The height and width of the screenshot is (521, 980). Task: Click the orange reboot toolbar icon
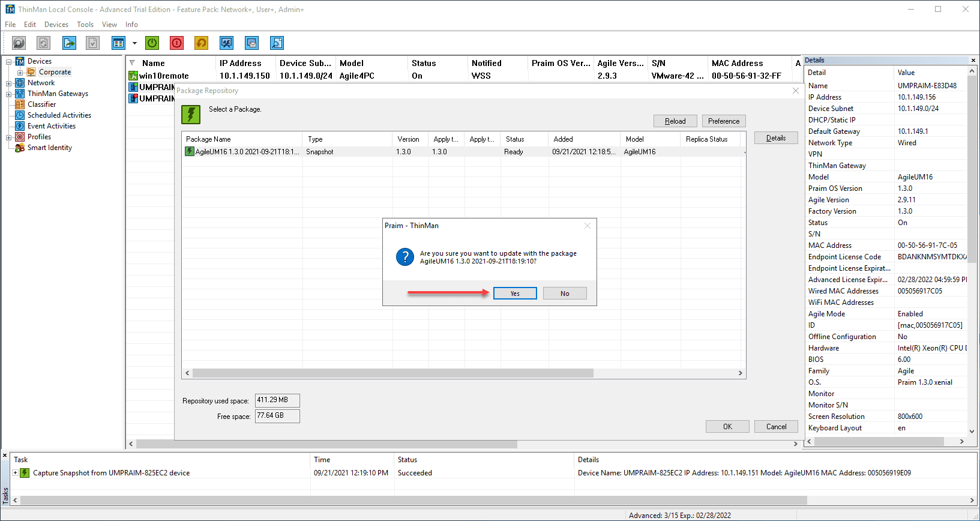click(x=202, y=43)
